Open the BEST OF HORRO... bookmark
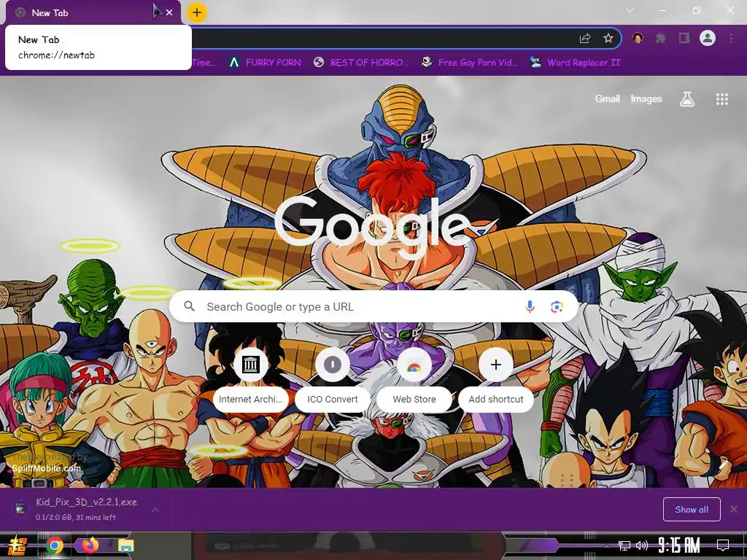The height and width of the screenshot is (560, 747). (360, 63)
